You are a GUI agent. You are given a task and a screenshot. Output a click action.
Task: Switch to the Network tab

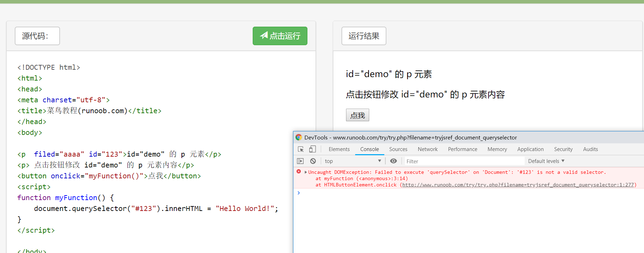tap(427, 149)
